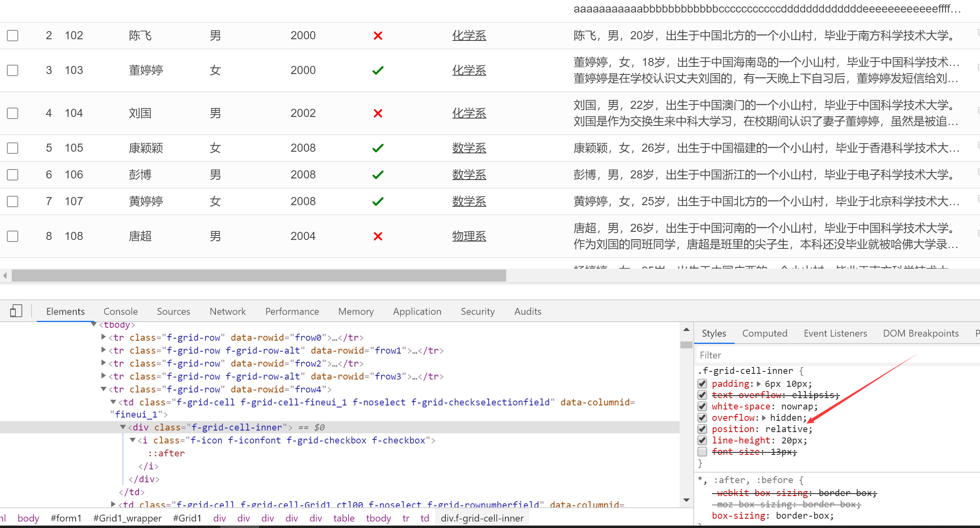Click the grid horizontal scrollbar left arrow
This screenshot has width=980, height=528.
tap(5, 276)
